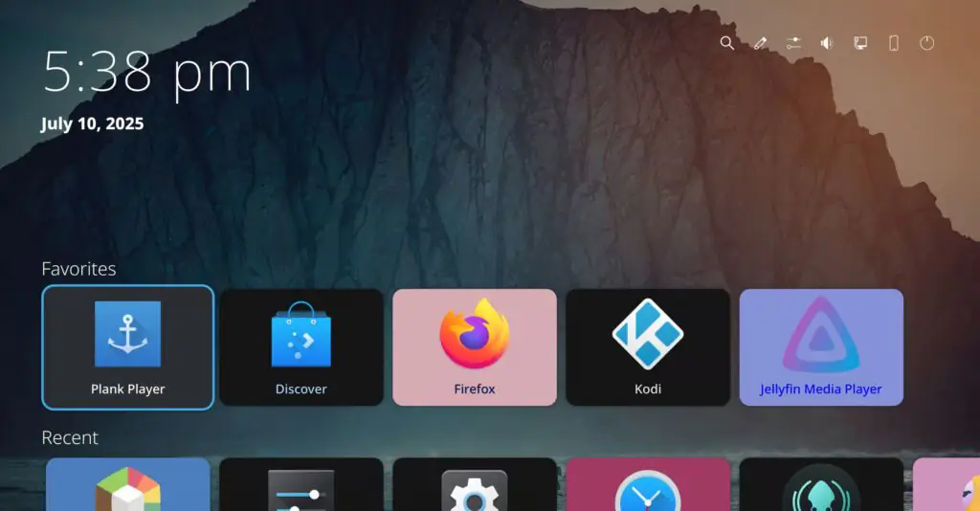This screenshot has width=980, height=511.
Task: Open recent tile with gear icon
Action: pos(475,484)
